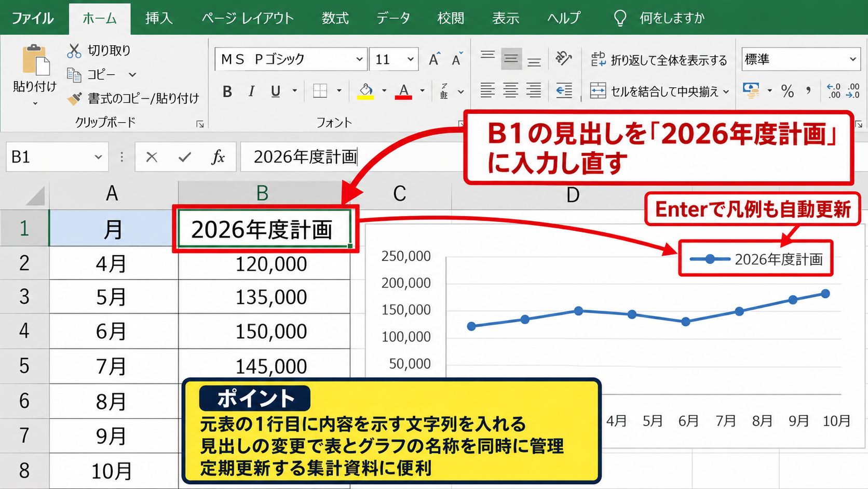This screenshot has height=489, width=868.
Task: Click cell containing 135,000
Action: (x=264, y=297)
